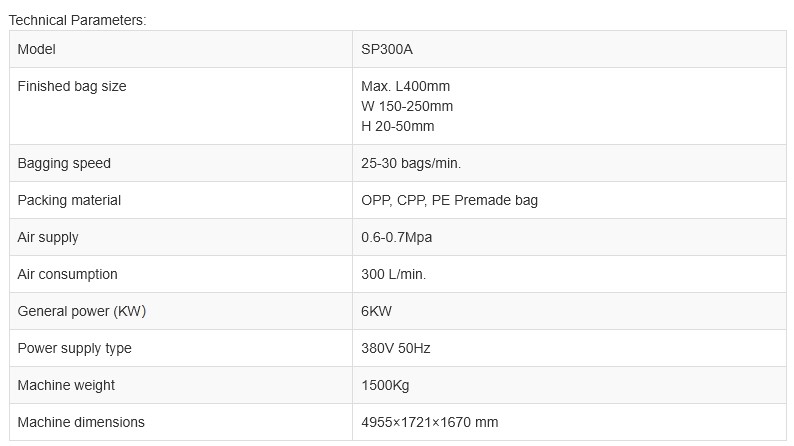The height and width of the screenshot is (446, 794).
Task: Select the 380V 50Hz value
Action: coord(396,348)
